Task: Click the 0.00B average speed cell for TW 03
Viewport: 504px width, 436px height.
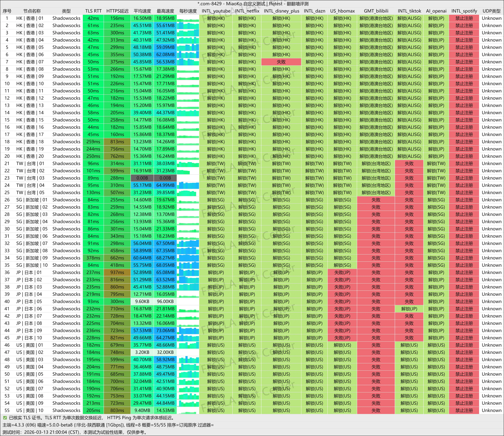Action: (142, 178)
